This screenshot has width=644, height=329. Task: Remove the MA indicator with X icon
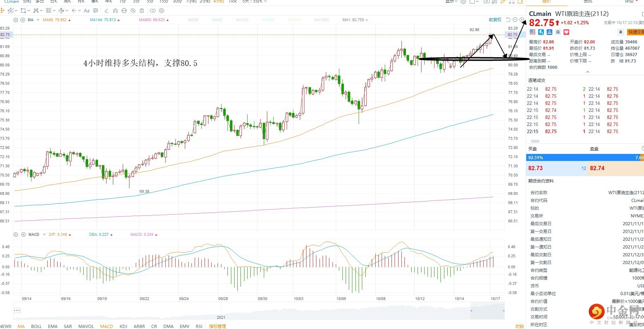(23, 20)
